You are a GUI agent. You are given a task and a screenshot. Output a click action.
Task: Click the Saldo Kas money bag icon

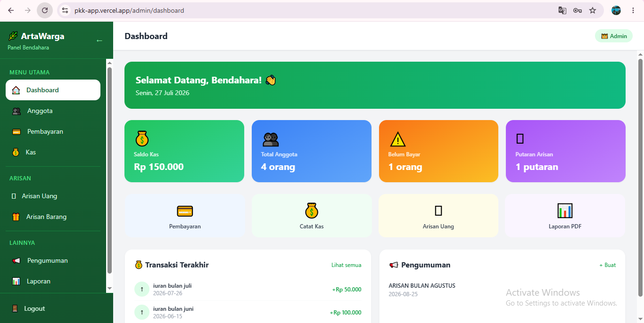point(142,138)
